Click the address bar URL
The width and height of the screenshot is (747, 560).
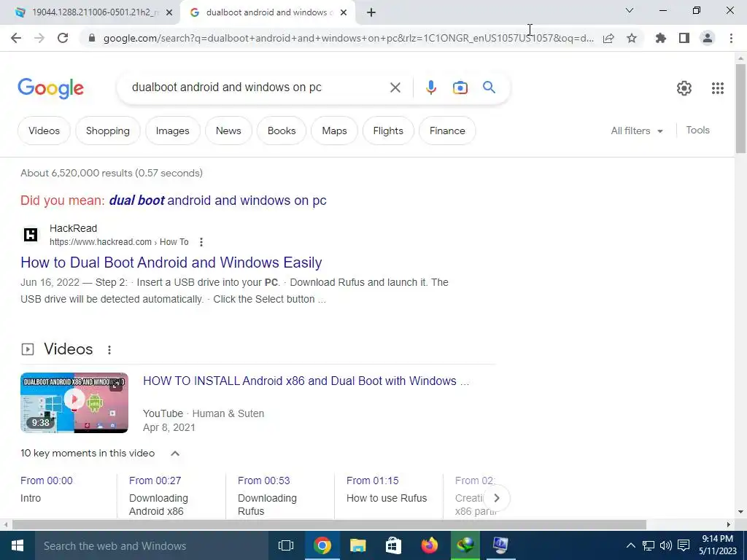pyautogui.click(x=348, y=38)
